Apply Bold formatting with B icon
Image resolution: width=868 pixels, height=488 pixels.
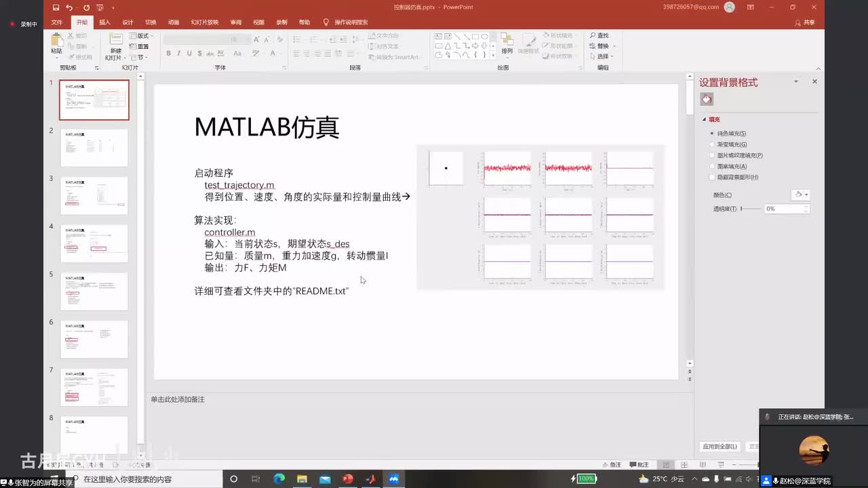pyautogui.click(x=169, y=54)
